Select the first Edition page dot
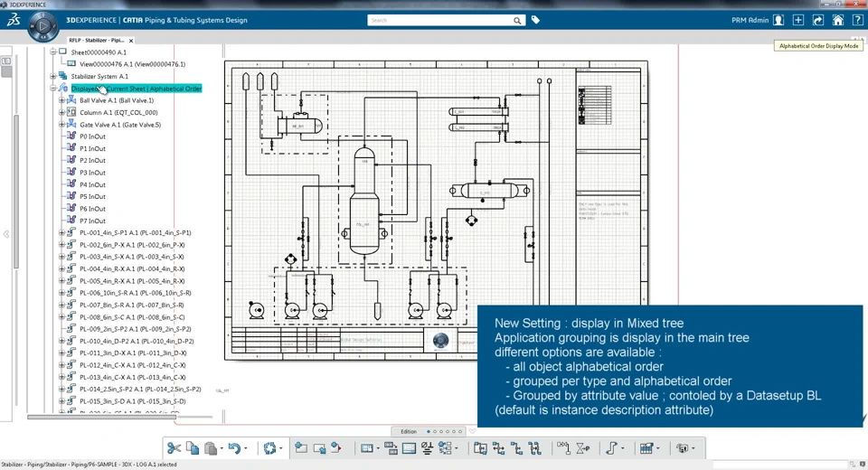 pyautogui.click(x=429, y=432)
